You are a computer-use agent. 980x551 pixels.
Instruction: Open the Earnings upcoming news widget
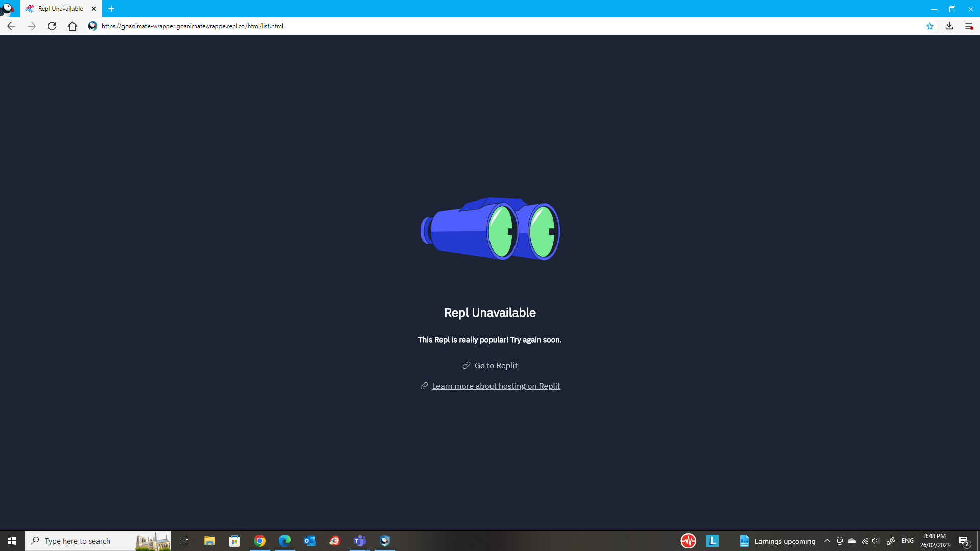[777, 541]
